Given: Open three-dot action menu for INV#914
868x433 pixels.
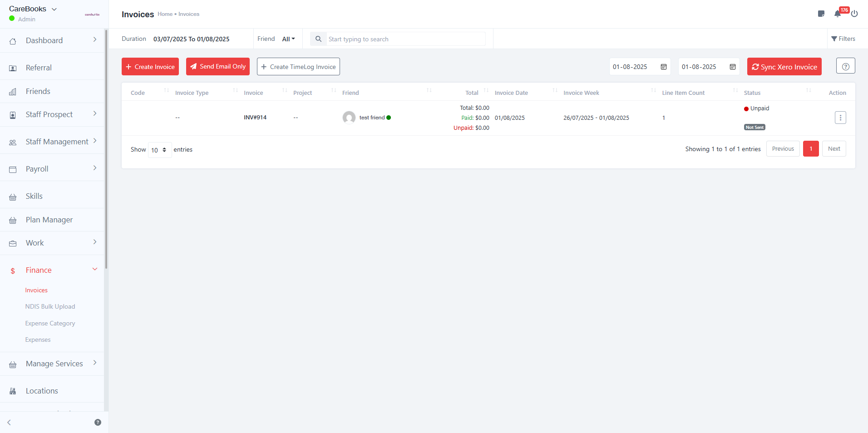Looking at the screenshot, I should pyautogui.click(x=840, y=118).
